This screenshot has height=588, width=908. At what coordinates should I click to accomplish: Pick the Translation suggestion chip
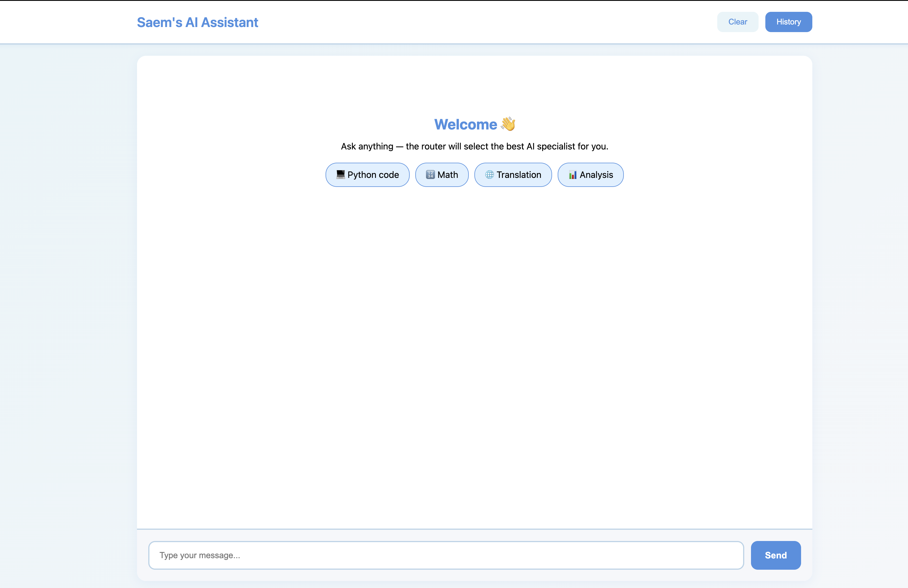pos(513,175)
